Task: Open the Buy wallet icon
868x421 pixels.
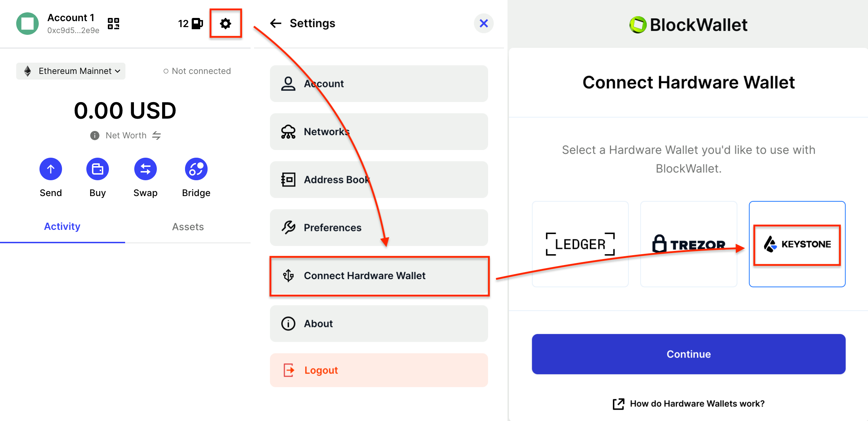Action: coord(98,169)
